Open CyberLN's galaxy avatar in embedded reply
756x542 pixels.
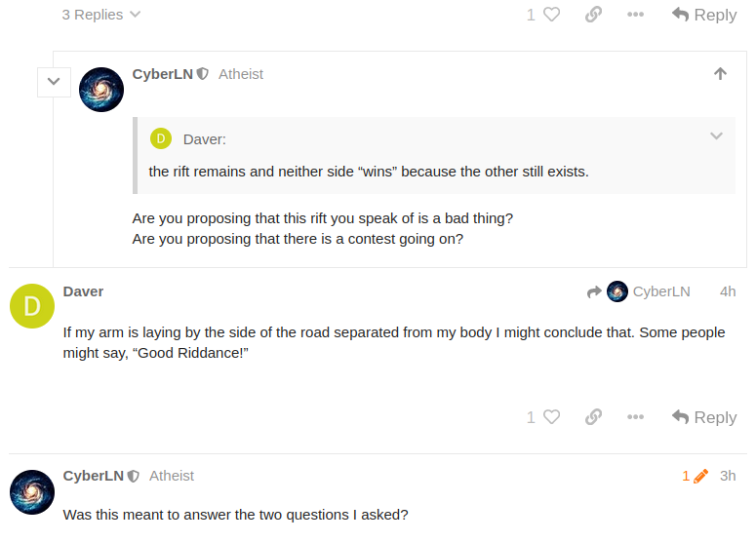tap(101, 90)
